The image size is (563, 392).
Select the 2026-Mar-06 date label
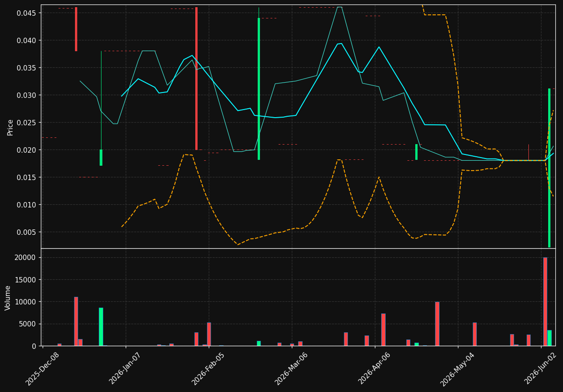coord(291,369)
